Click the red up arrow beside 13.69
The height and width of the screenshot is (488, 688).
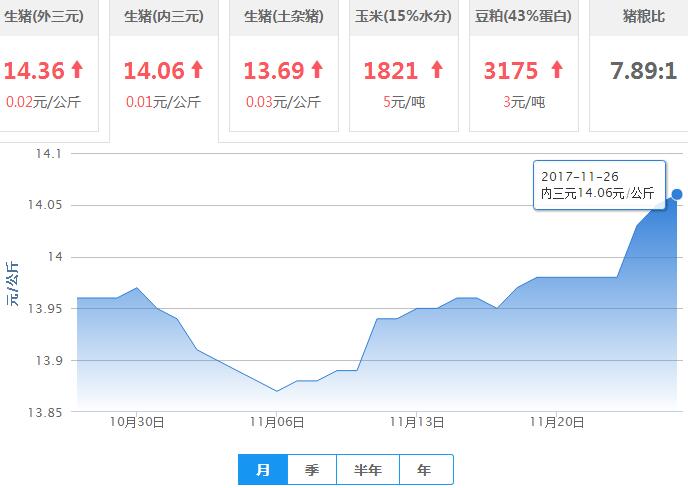click(317, 70)
